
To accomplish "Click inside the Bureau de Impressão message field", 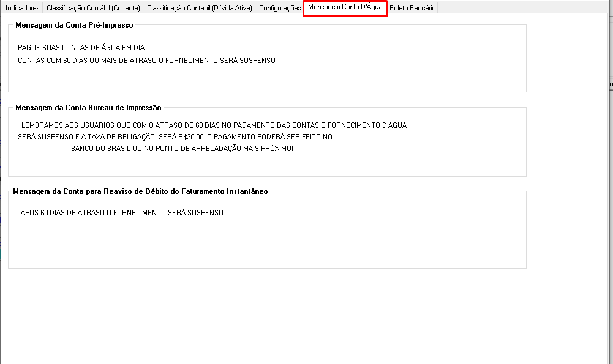I will (266, 162).
